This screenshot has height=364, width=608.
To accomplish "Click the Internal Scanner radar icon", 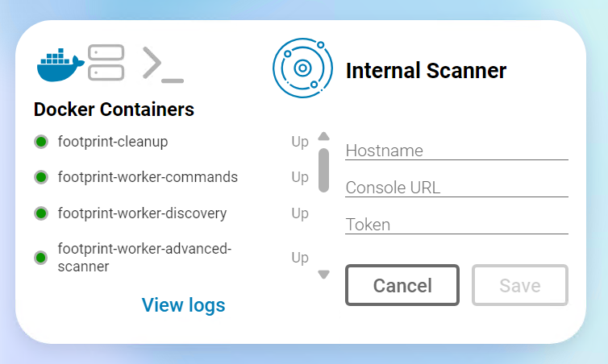I will click(302, 68).
